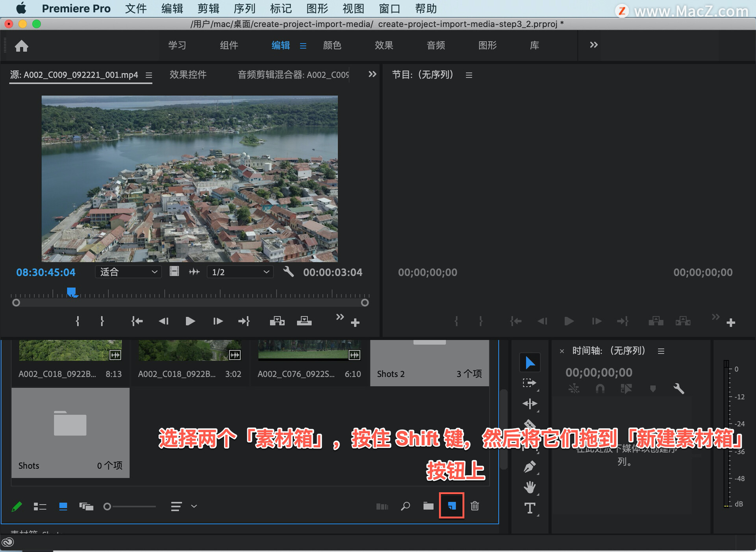
Task: Open source monitor wrench settings
Action: (289, 271)
